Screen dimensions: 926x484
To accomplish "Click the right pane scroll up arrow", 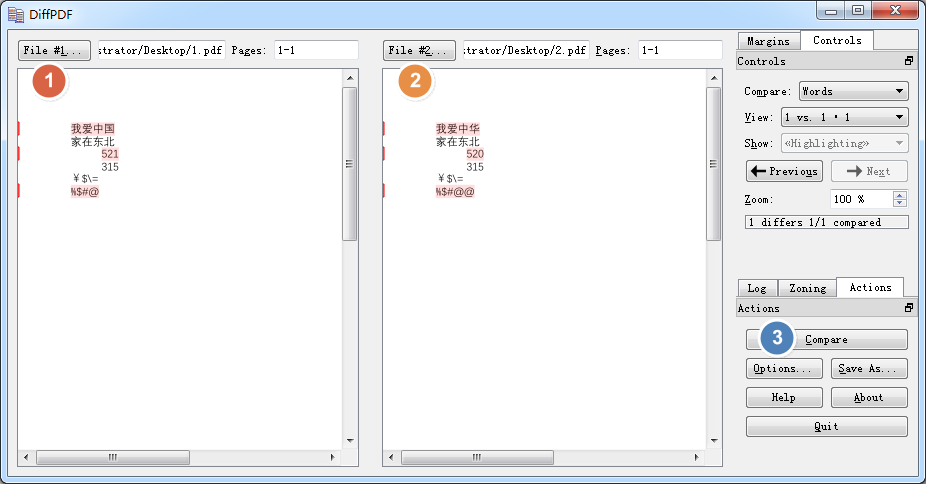I will click(x=714, y=78).
